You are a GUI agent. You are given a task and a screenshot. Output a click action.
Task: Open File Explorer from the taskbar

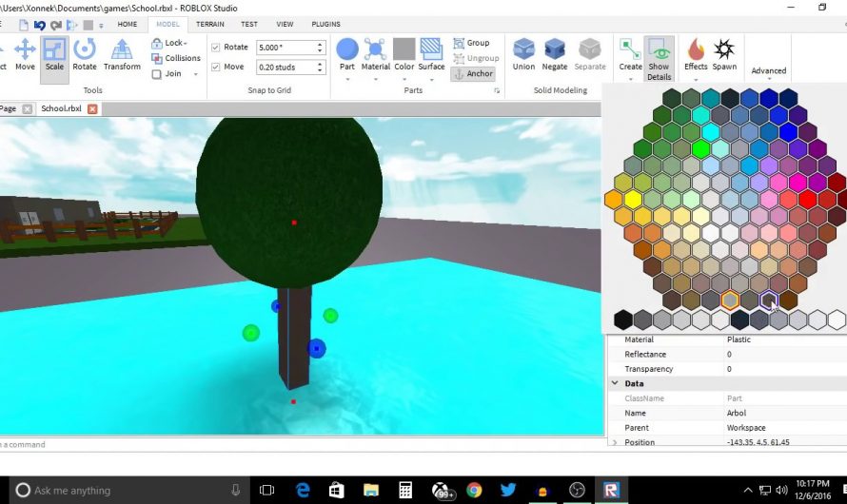[x=371, y=490]
